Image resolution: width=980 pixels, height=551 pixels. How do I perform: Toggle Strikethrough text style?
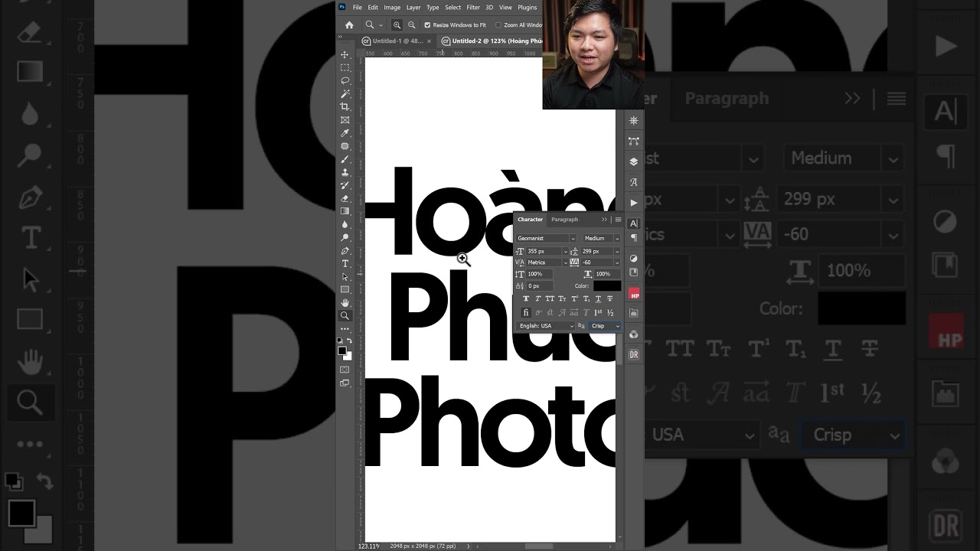(609, 299)
